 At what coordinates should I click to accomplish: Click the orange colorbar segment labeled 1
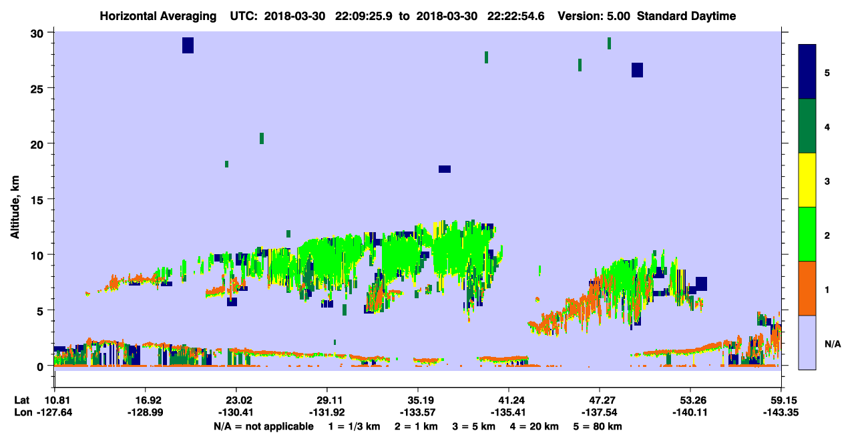click(807, 288)
